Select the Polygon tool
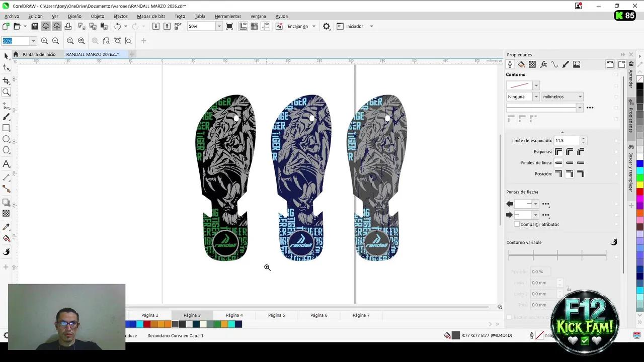The image size is (644, 362). [6, 150]
